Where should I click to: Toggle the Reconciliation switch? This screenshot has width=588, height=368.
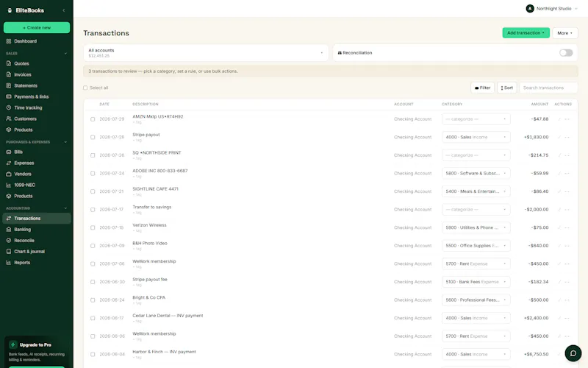pos(566,53)
